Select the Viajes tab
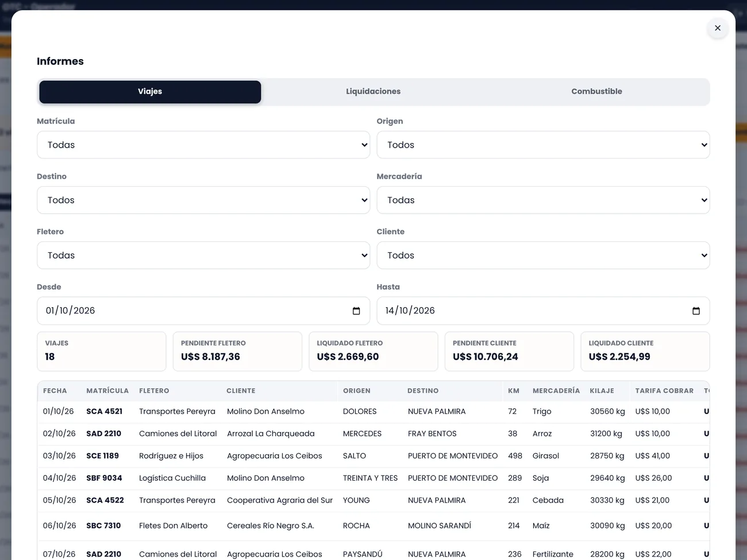 point(150,92)
